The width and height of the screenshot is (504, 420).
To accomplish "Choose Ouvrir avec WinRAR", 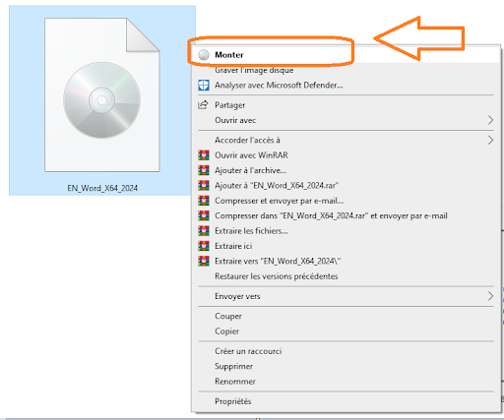I will [x=346, y=155].
